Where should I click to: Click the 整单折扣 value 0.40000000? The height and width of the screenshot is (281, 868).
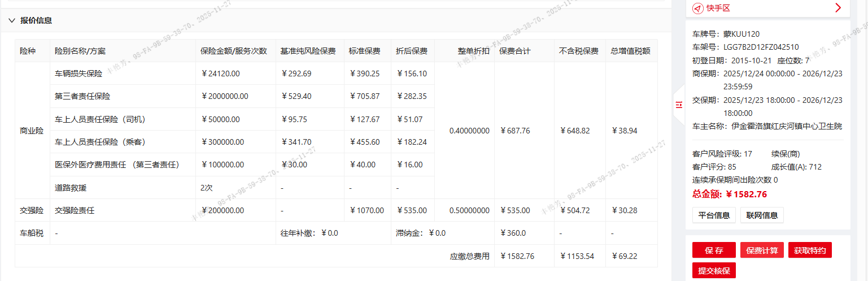(x=469, y=131)
